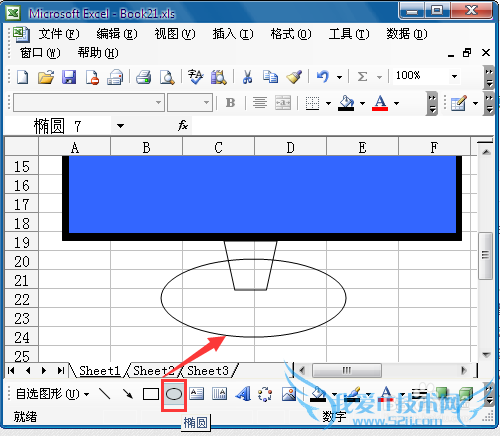
Task: Click the Permission document icon
Action: [x=92, y=77]
